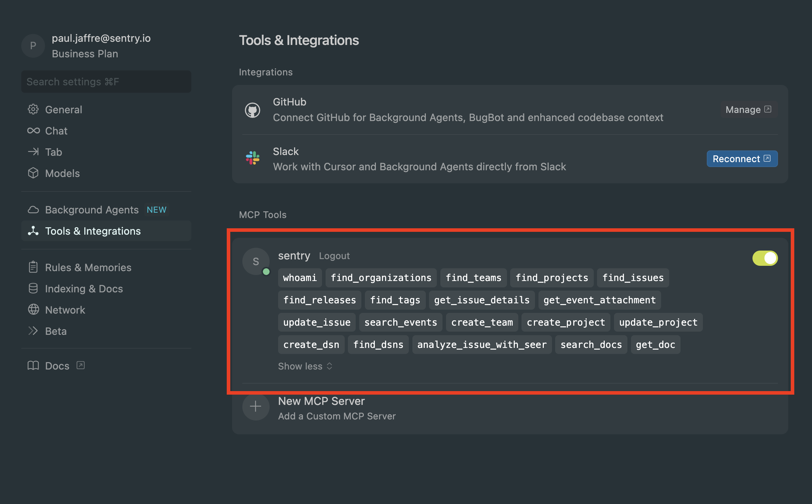812x504 pixels.
Task: Click Logout next to sentry
Action: pos(334,256)
